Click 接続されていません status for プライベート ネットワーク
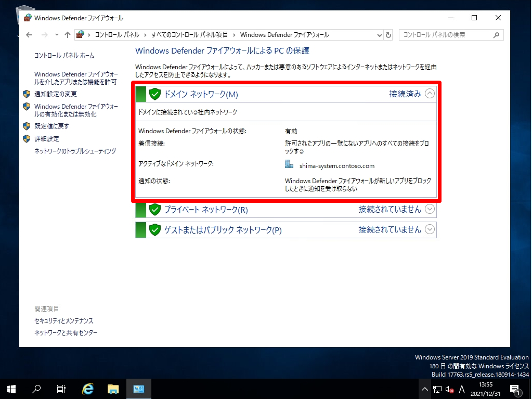The width and height of the screenshot is (532, 399). (390, 209)
